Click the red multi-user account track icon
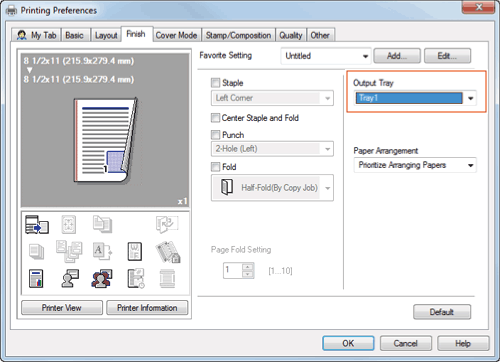 click(x=102, y=279)
